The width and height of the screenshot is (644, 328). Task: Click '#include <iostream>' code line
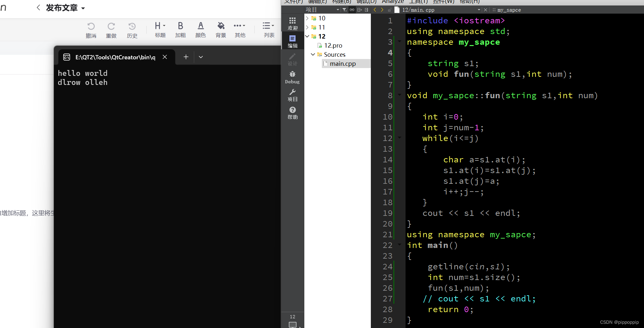pyautogui.click(x=456, y=21)
